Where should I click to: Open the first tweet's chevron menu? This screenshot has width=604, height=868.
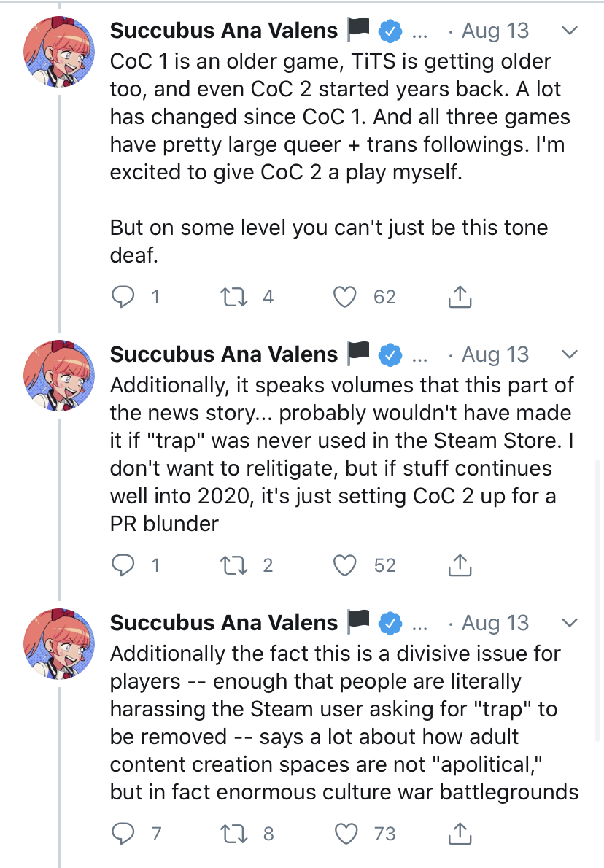570,31
